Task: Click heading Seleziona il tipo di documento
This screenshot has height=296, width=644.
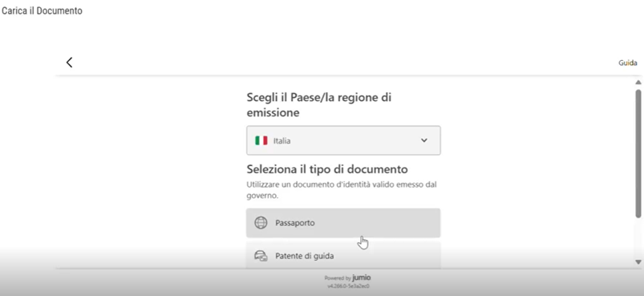Action: [x=327, y=168]
